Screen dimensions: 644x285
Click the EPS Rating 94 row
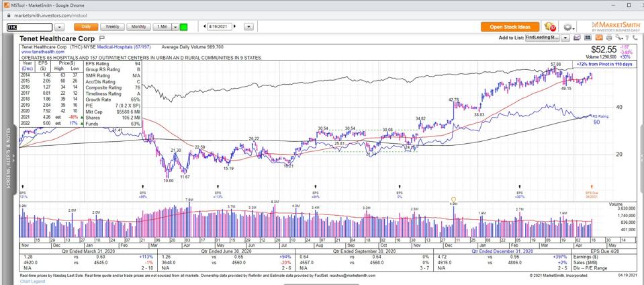coord(113,64)
